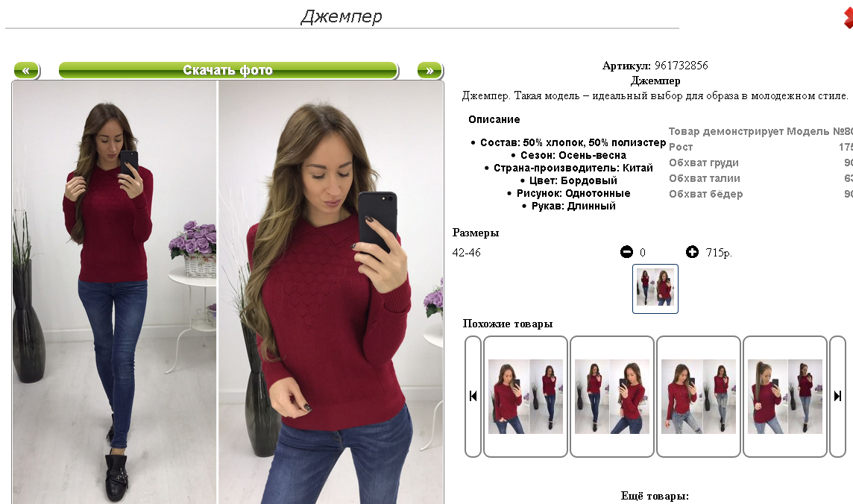
Task: Click the close-up photo of the burgundy jumper
Action: point(331,292)
